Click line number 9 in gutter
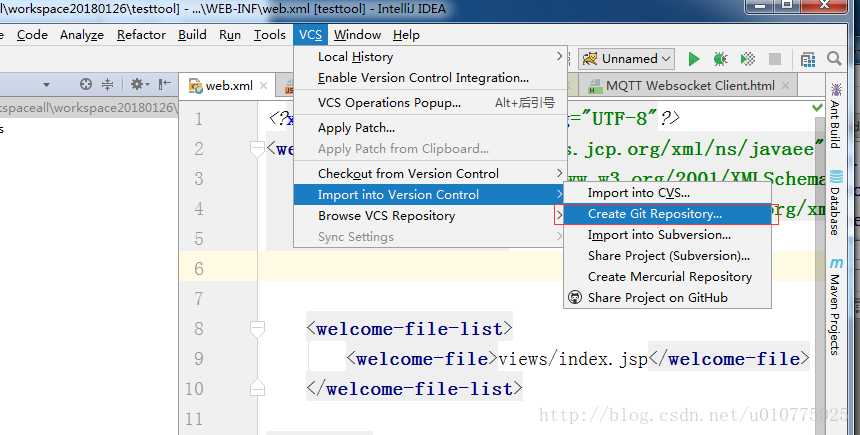The image size is (860, 435). point(199,359)
